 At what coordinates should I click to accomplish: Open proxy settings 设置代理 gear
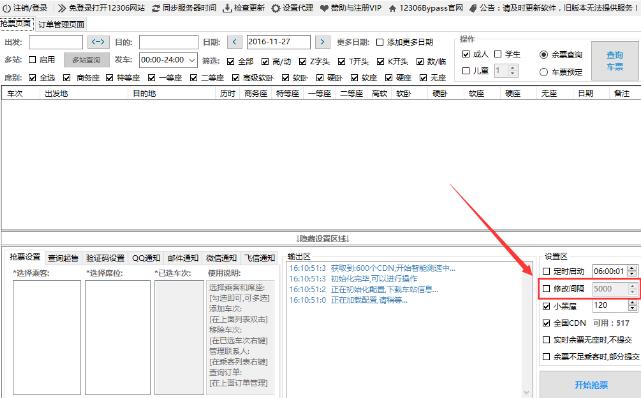pos(276,8)
